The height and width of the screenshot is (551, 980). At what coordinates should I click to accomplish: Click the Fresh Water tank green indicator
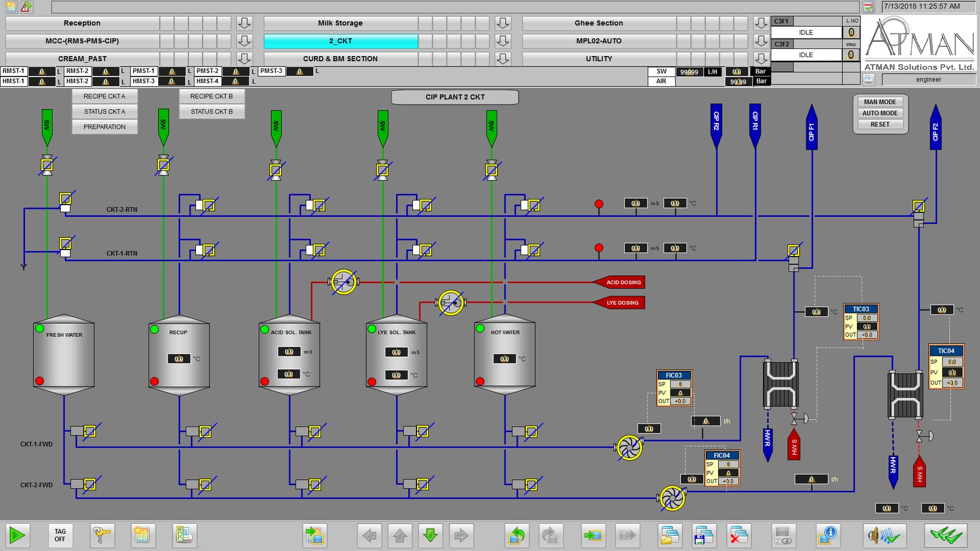tap(40, 329)
